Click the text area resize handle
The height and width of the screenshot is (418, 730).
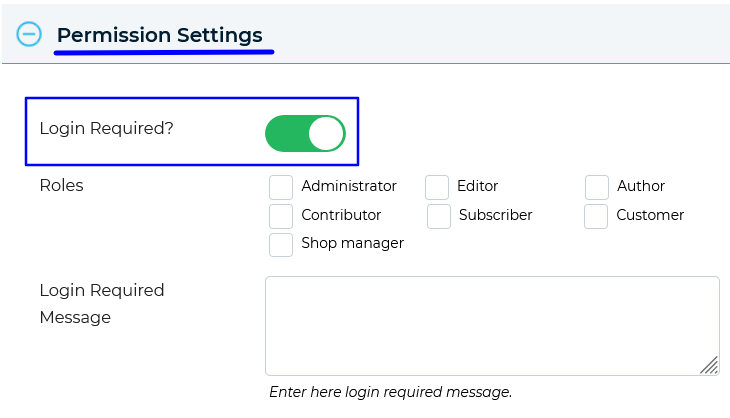point(709,365)
